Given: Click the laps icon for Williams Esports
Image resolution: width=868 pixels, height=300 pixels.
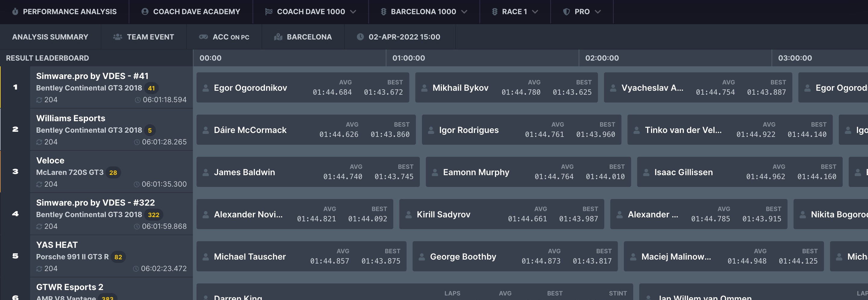Looking at the screenshot, I should pyautogui.click(x=39, y=142).
